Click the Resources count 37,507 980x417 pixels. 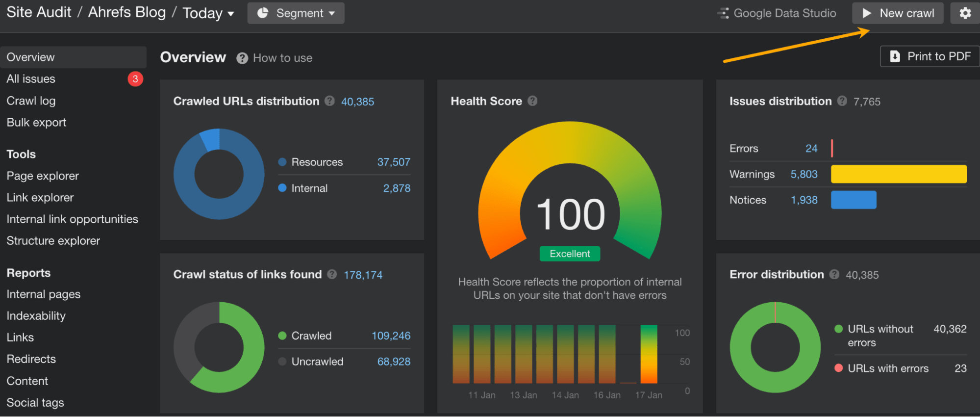[x=393, y=162]
